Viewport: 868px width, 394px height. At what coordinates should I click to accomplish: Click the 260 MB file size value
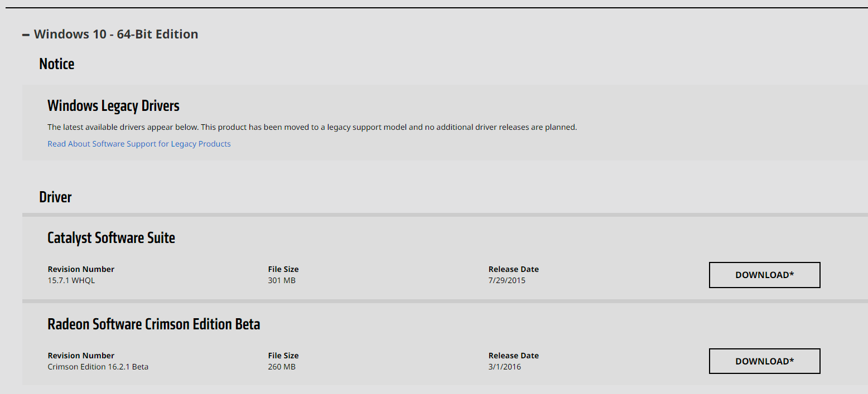(x=282, y=367)
